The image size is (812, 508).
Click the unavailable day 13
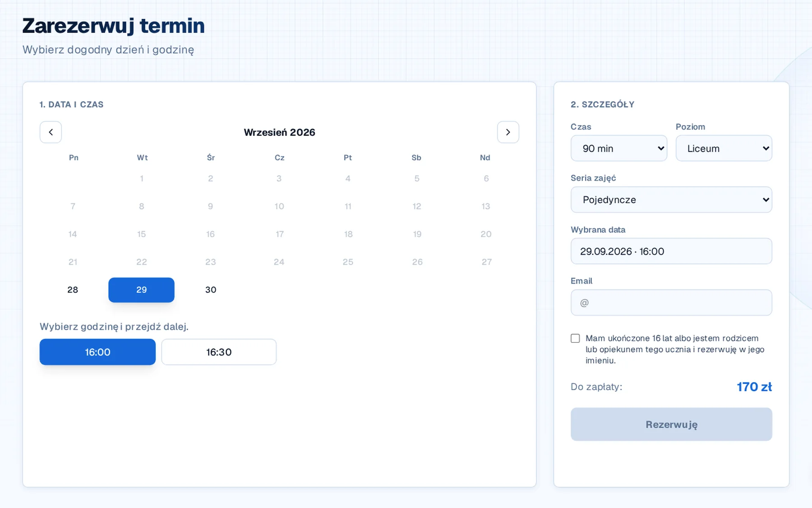485,206
